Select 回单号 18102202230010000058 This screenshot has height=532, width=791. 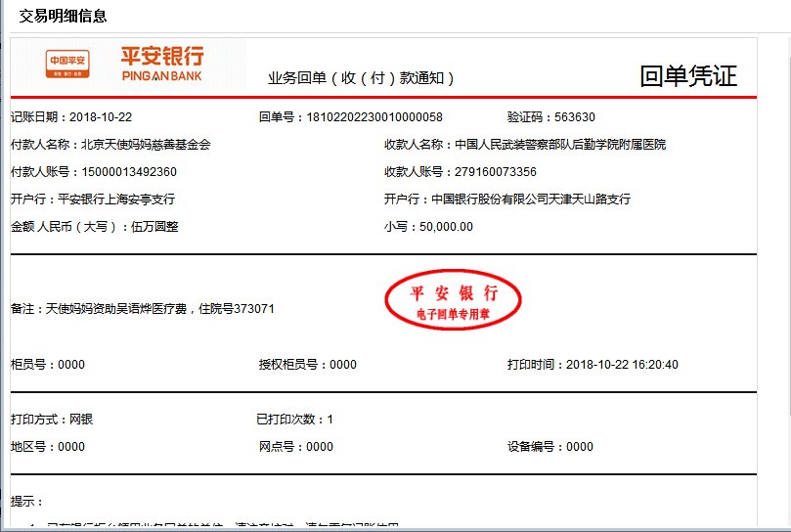[x=351, y=117]
